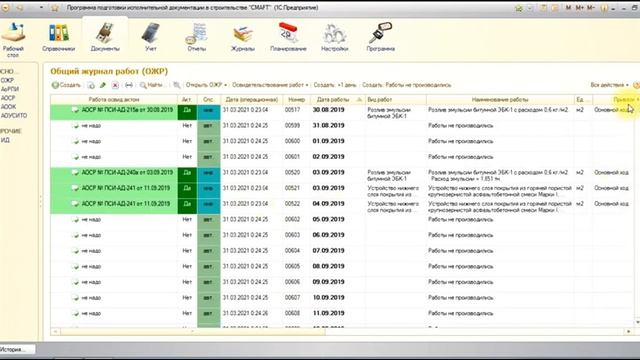
Task: Click the favorites star in title bar
Action: coord(55,8)
